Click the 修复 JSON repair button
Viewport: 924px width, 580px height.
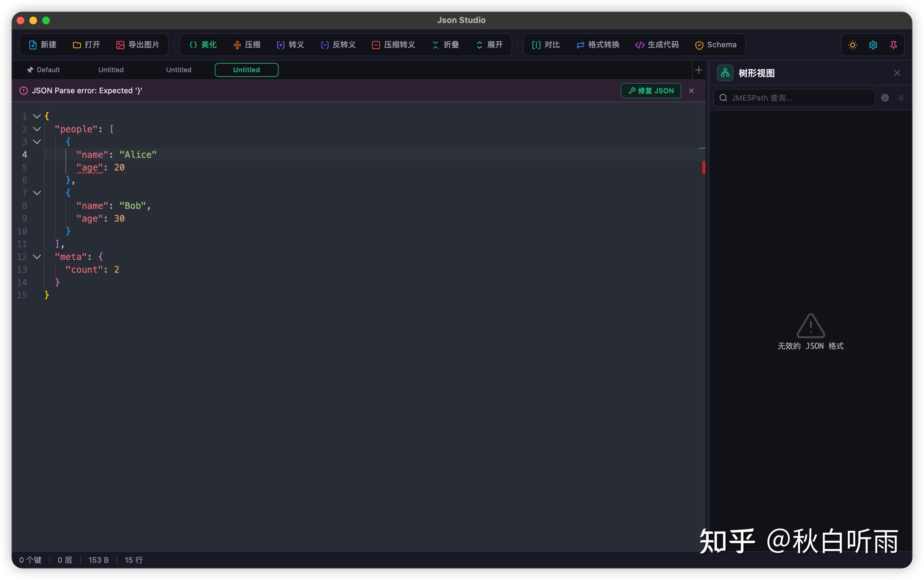(651, 90)
